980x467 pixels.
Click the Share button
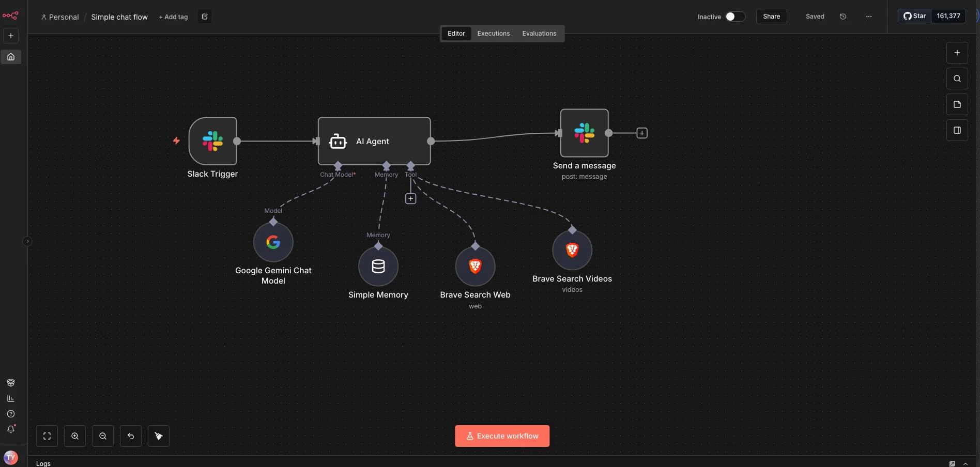[x=772, y=17]
